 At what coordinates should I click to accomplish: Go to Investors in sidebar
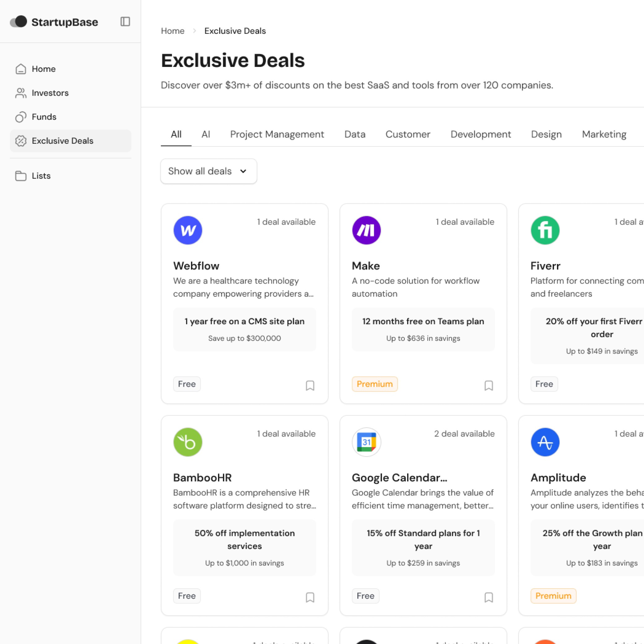click(x=50, y=93)
